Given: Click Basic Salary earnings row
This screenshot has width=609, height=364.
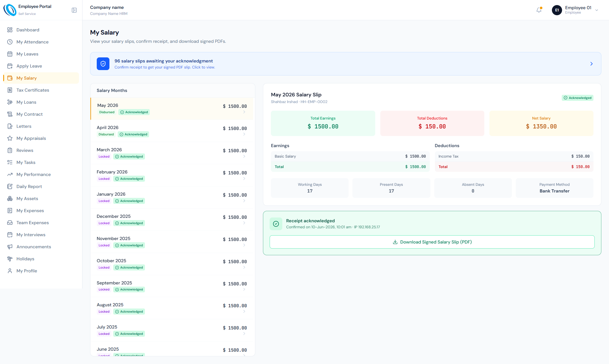Looking at the screenshot, I should [x=350, y=156].
